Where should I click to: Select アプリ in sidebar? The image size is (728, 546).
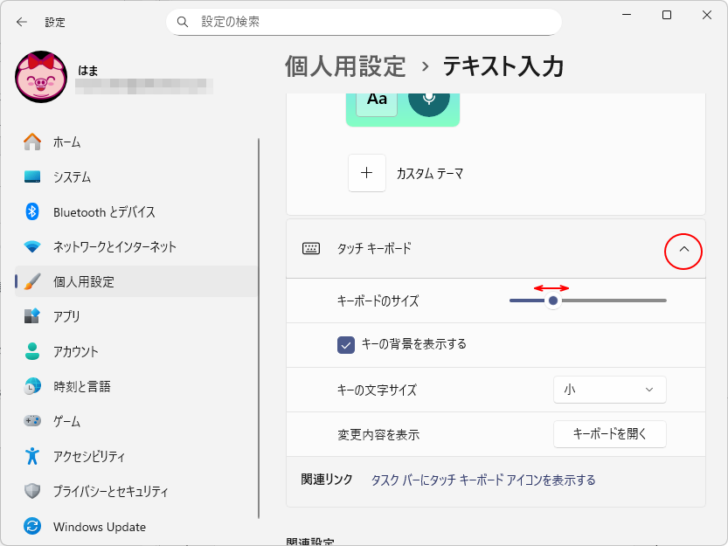pos(136,316)
